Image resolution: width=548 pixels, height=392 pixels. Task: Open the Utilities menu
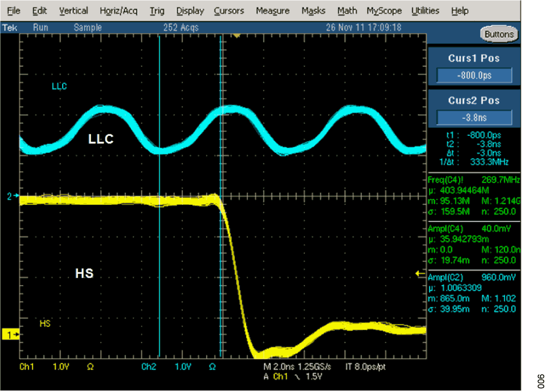click(x=425, y=10)
